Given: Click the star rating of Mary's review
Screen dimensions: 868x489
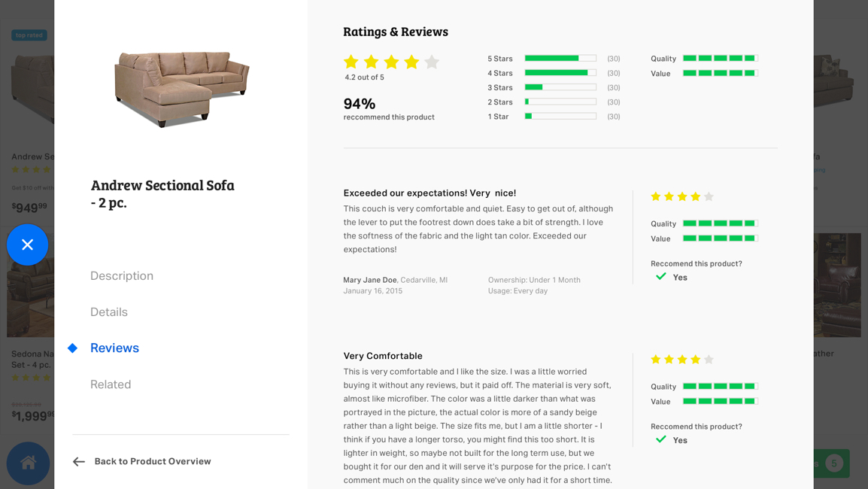Looking at the screenshot, I should [x=681, y=196].
